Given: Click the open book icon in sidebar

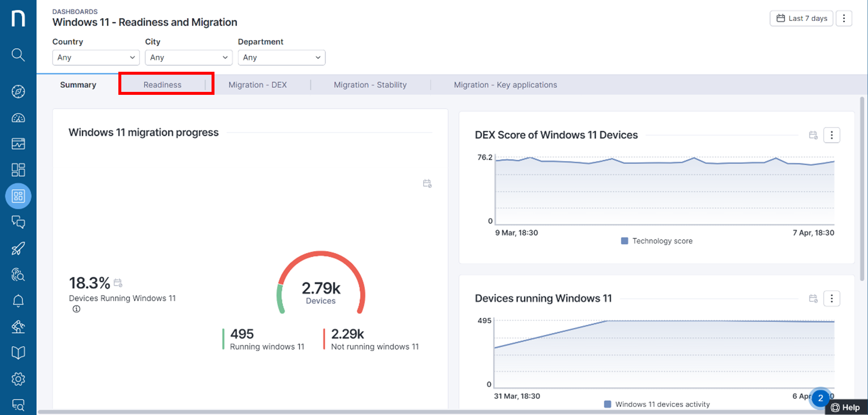Looking at the screenshot, I should pyautogui.click(x=18, y=353).
